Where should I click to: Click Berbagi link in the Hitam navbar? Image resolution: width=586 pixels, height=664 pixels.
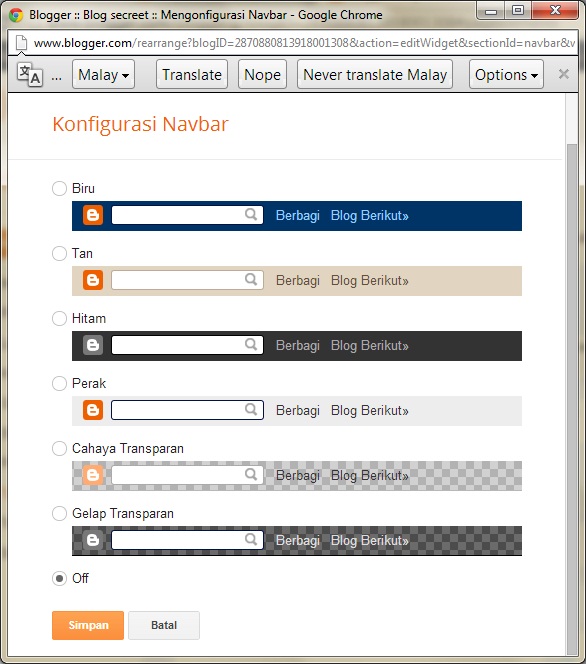pyautogui.click(x=298, y=346)
